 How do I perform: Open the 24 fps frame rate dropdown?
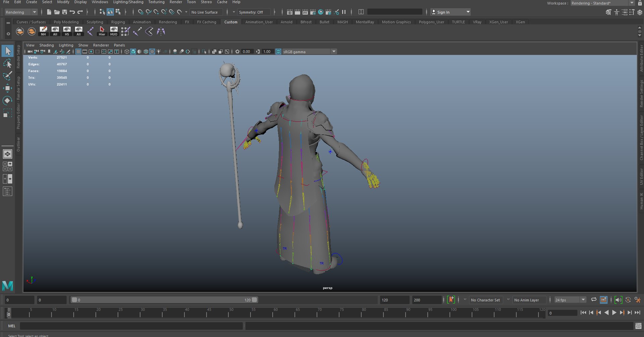(570, 300)
